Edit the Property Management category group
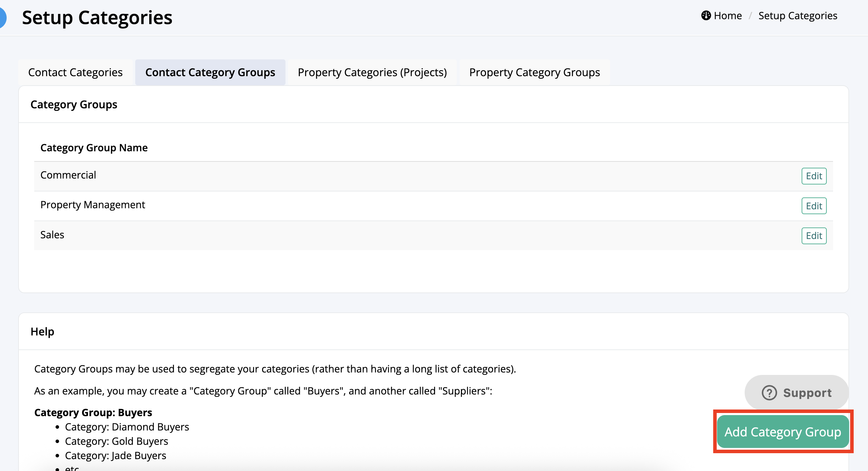Screen dimensions: 868x471 pyautogui.click(x=813, y=206)
